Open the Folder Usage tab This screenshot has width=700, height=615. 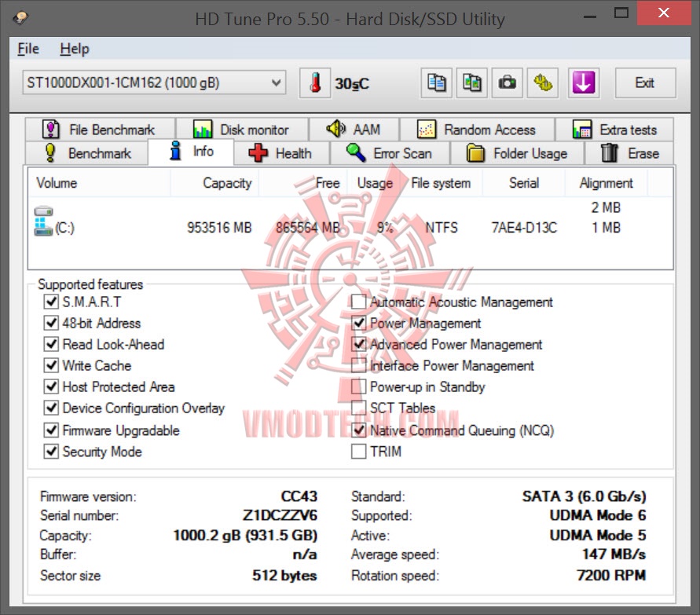point(518,153)
